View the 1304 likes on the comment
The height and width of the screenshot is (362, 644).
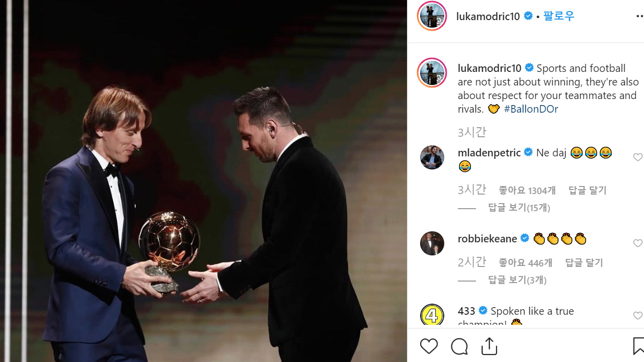click(x=527, y=191)
